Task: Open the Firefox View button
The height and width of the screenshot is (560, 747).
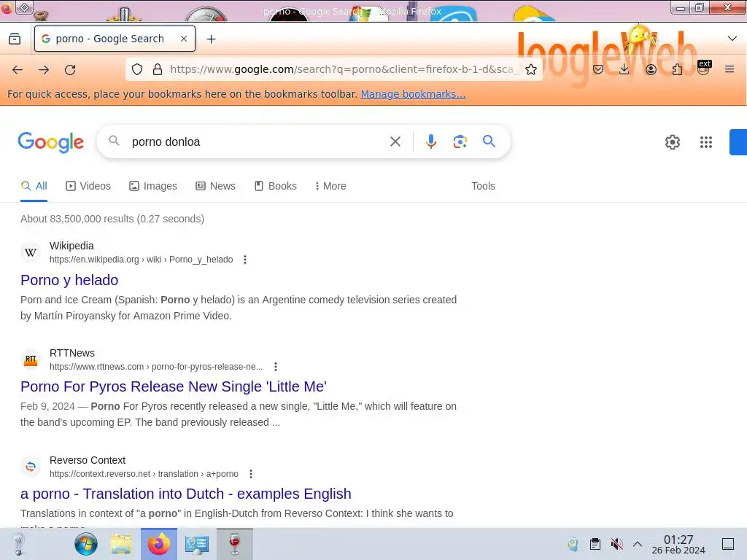Action: 15,39
